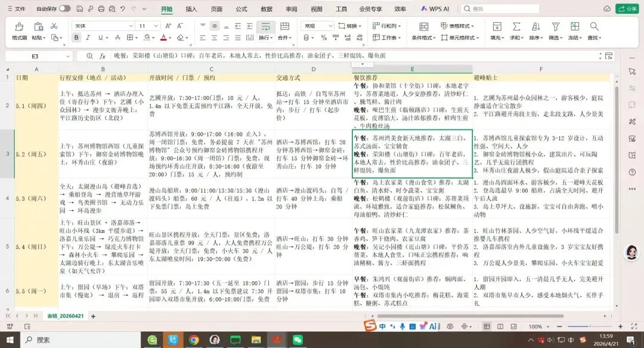
Task: Click the eye protection mode icon
Action: [450, 327]
